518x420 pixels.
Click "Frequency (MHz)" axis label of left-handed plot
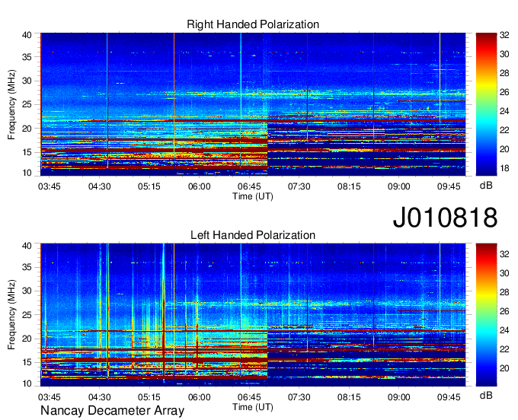click(x=11, y=315)
